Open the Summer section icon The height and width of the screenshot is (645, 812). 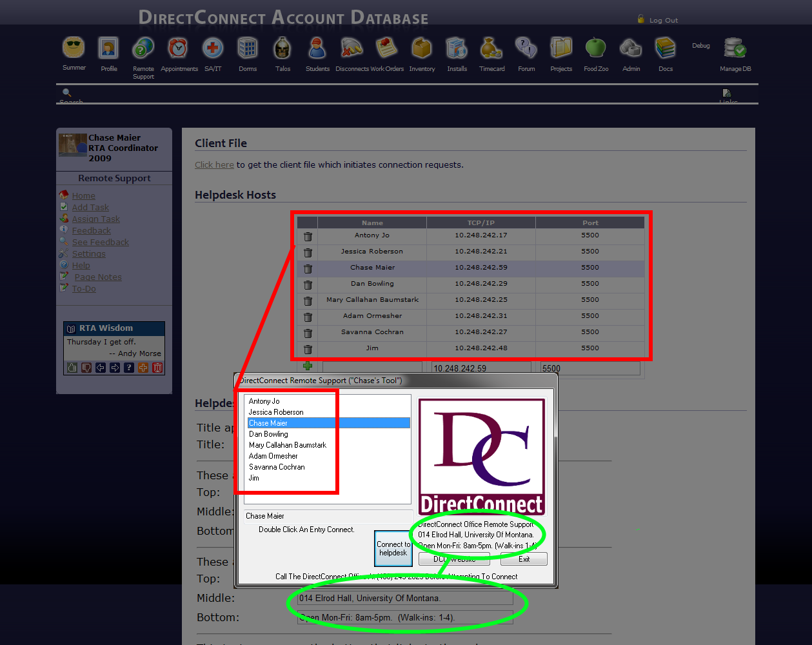coord(74,48)
